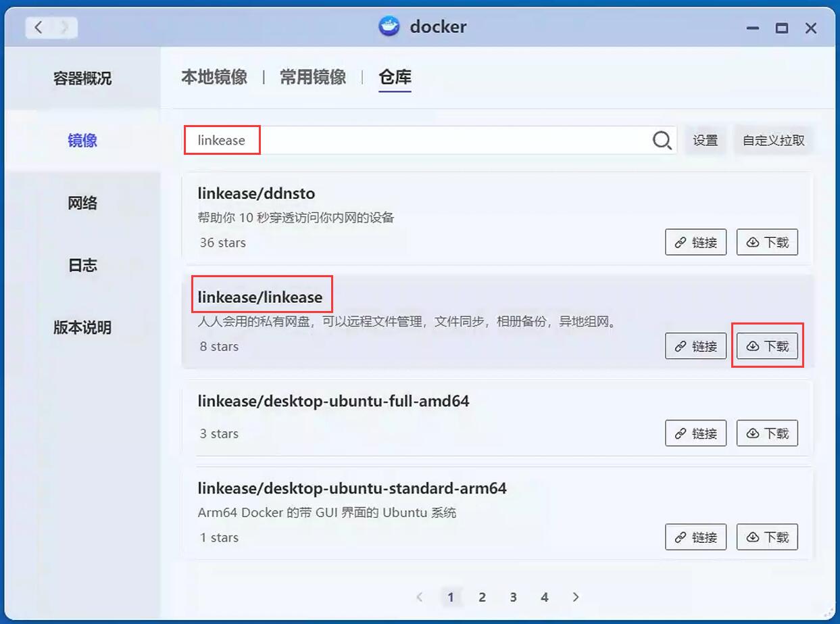Select the linkease/ddnsto title

click(x=256, y=193)
